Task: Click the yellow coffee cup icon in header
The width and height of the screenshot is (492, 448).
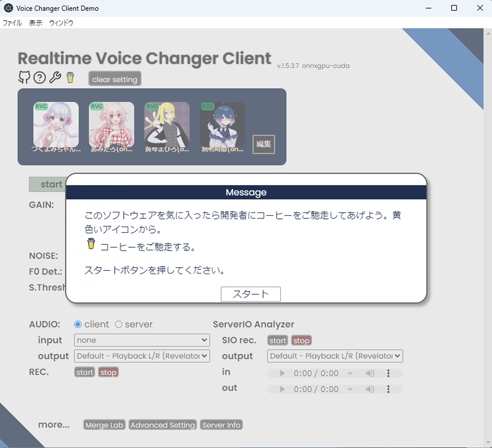Action: tap(70, 77)
